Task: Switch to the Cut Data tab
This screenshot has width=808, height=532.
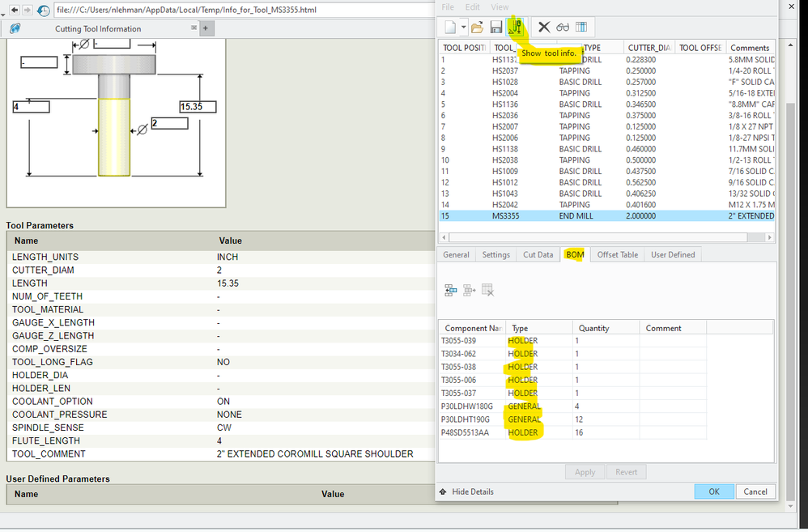Action: click(x=538, y=254)
